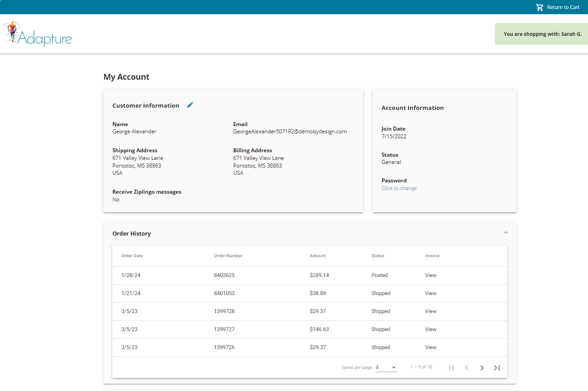
Task: Jump to last page of orders
Action: [x=497, y=368]
